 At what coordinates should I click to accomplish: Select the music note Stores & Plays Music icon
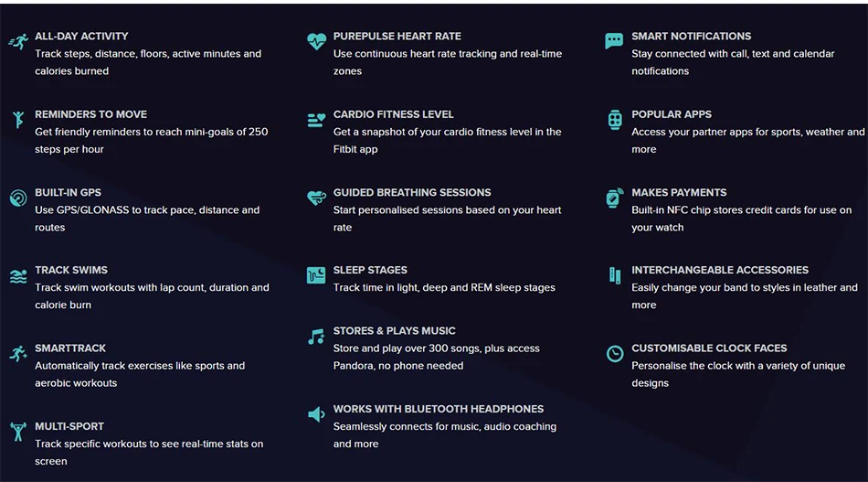[x=316, y=337]
